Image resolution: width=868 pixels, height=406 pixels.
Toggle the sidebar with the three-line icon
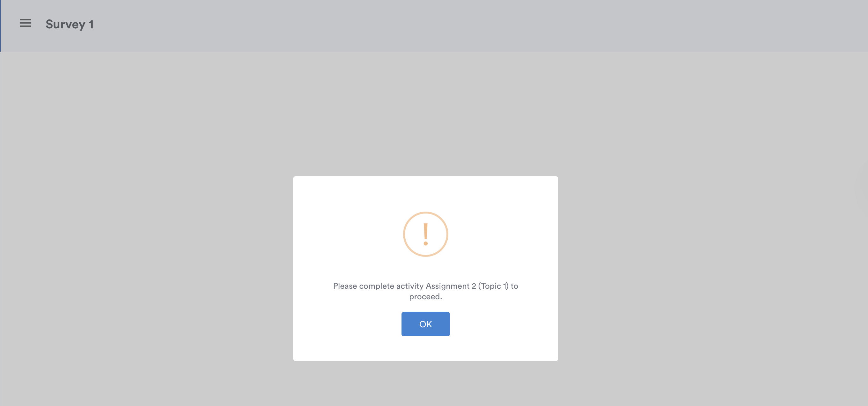25,23
